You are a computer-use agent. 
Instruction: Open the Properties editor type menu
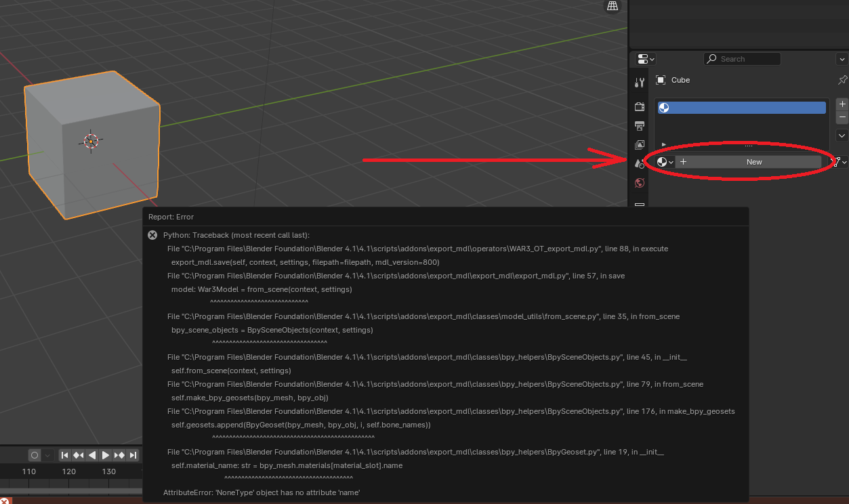646,59
